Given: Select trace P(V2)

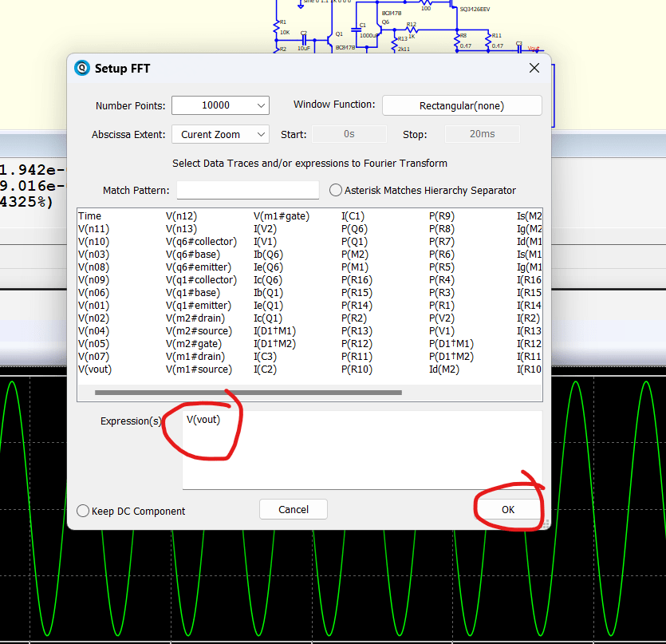Looking at the screenshot, I should point(442,318).
